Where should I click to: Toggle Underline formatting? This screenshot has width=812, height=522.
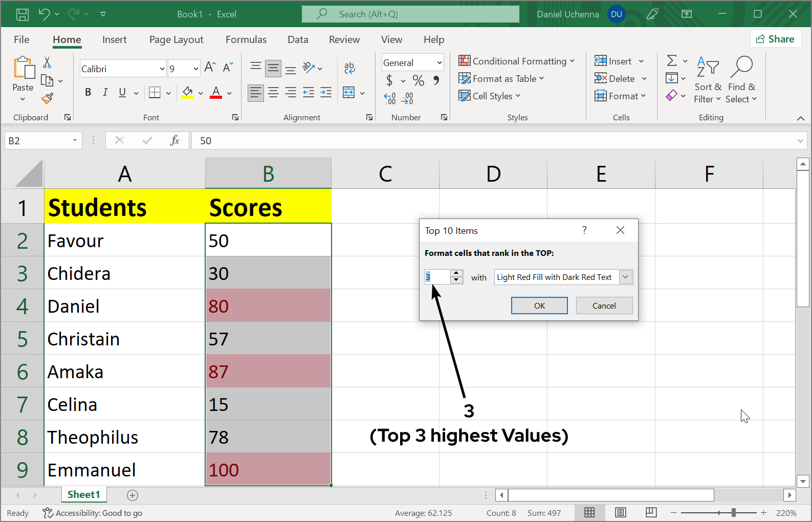pos(122,92)
